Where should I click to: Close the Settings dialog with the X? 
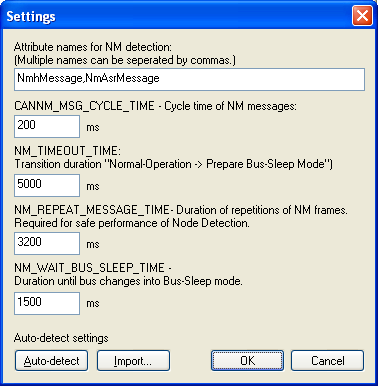coord(362,16)
